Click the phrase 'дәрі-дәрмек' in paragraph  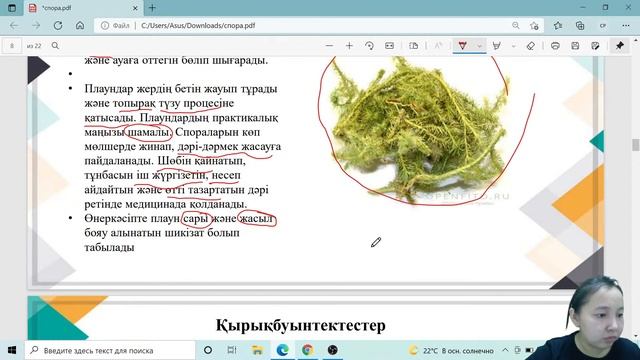208,147
